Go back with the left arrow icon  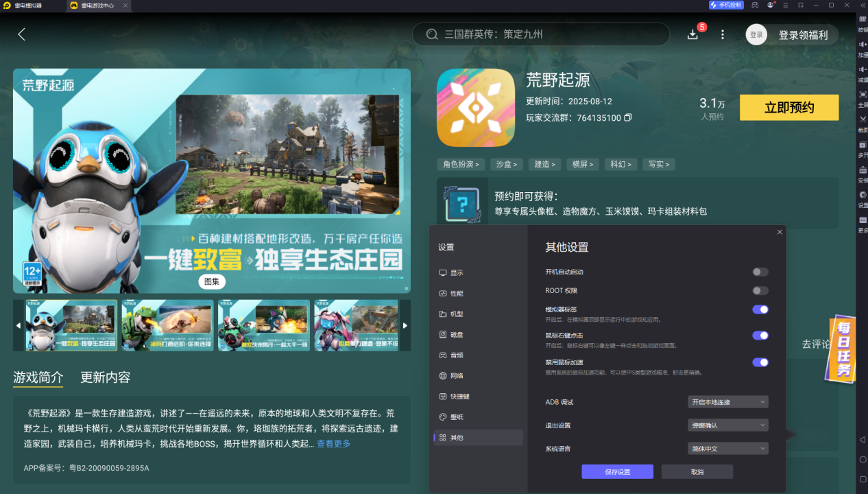pos(21,34)
